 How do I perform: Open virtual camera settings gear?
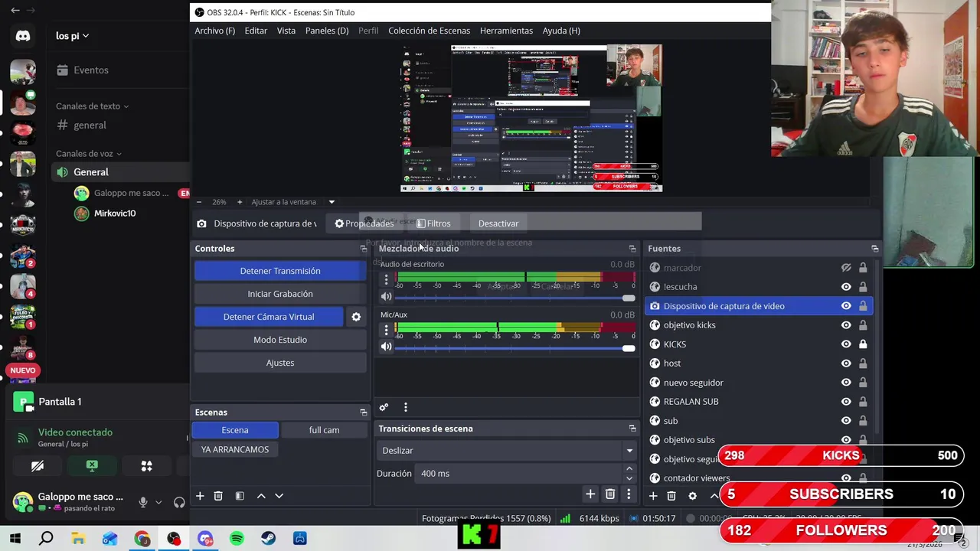tap(356, 317)
